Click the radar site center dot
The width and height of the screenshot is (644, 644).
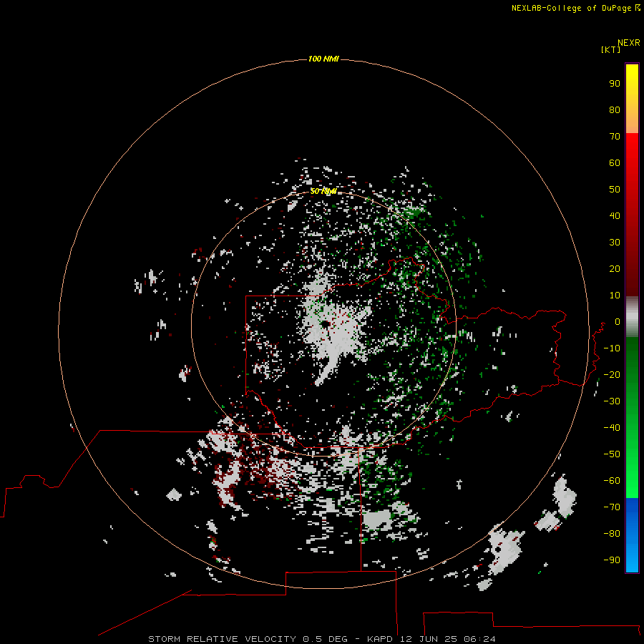click(326, 324)
